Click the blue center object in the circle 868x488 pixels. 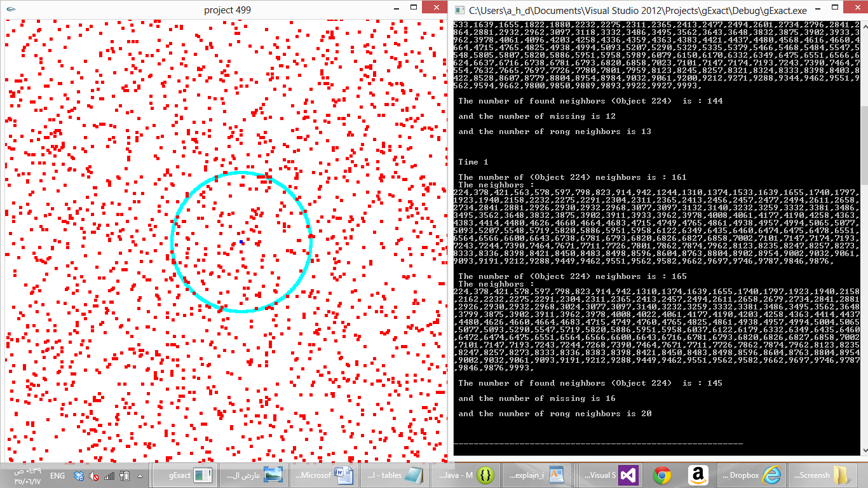coord(241,242)
